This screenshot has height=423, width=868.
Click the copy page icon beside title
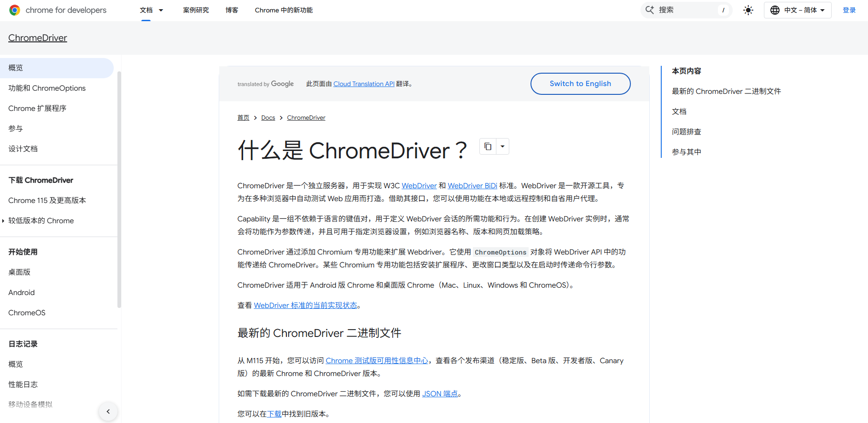pyautogui.click(x=488, y=147)
